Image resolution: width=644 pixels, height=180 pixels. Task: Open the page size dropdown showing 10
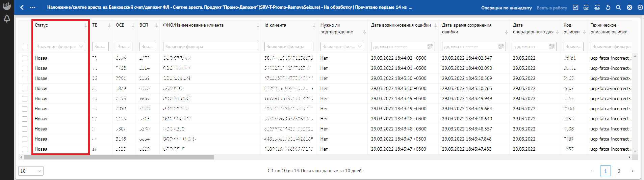click(31, 171)
